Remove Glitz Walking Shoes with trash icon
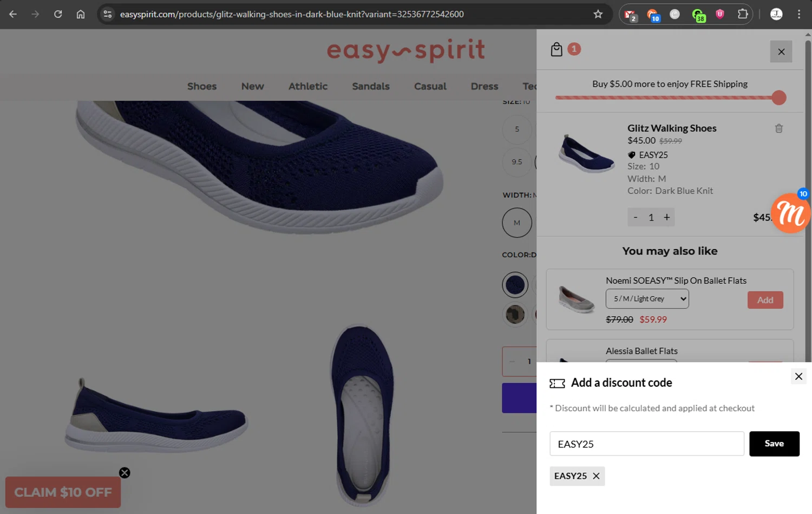The width and height of the screenshot is (812, 514). [x=779, y=128]
